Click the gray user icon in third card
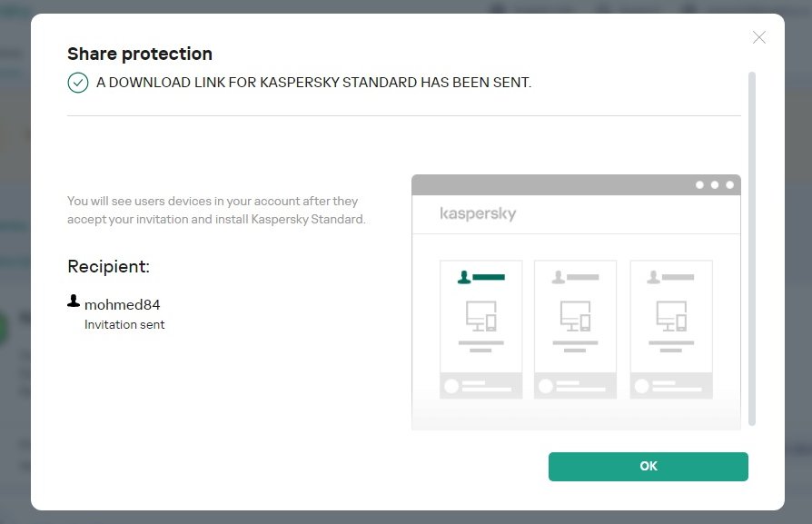 pyautogui.click(x=654, y=277)
